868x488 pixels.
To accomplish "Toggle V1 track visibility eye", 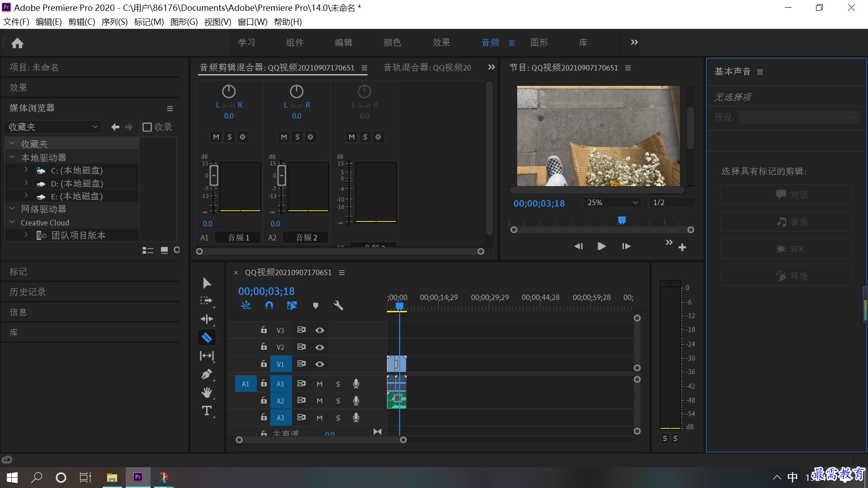I will click(320, 364).
